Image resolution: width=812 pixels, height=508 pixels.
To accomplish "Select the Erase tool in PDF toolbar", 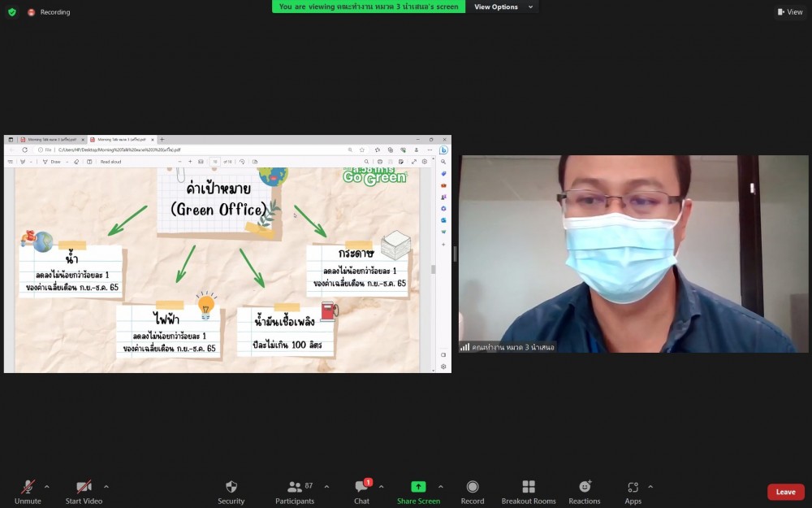I will 76,162.
